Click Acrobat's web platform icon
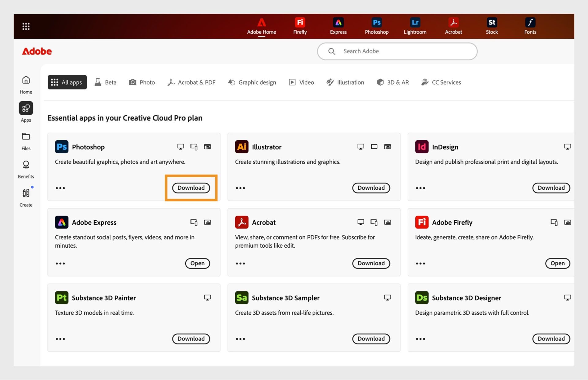Image resolution: width=588 pixels, height=380 pixels. (x=387, y=222)
